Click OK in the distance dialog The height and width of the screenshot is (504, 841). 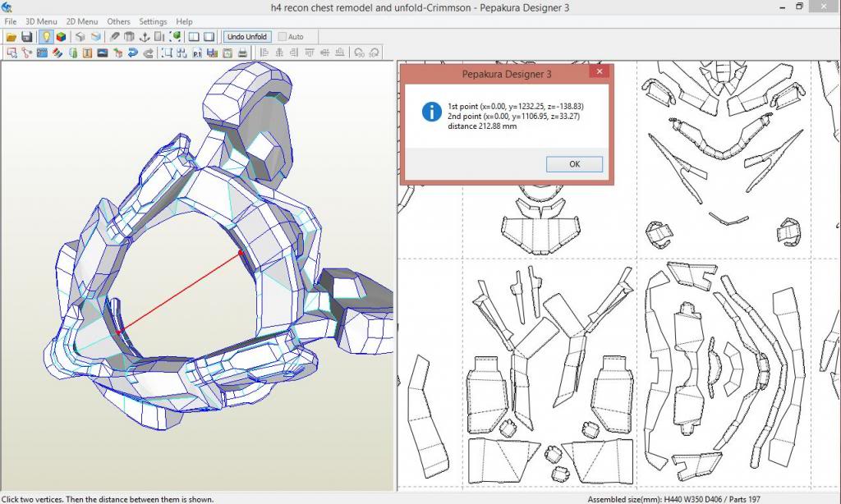click(x=574, y=164)
